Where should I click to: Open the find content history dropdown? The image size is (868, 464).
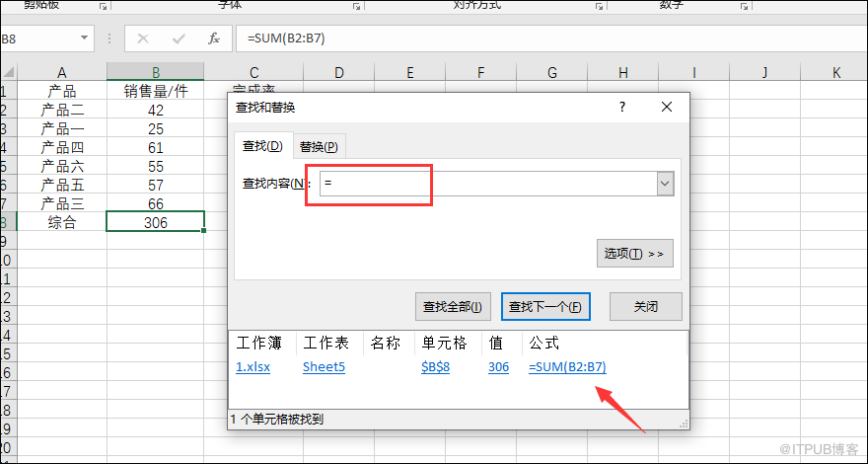coord(665,184)
